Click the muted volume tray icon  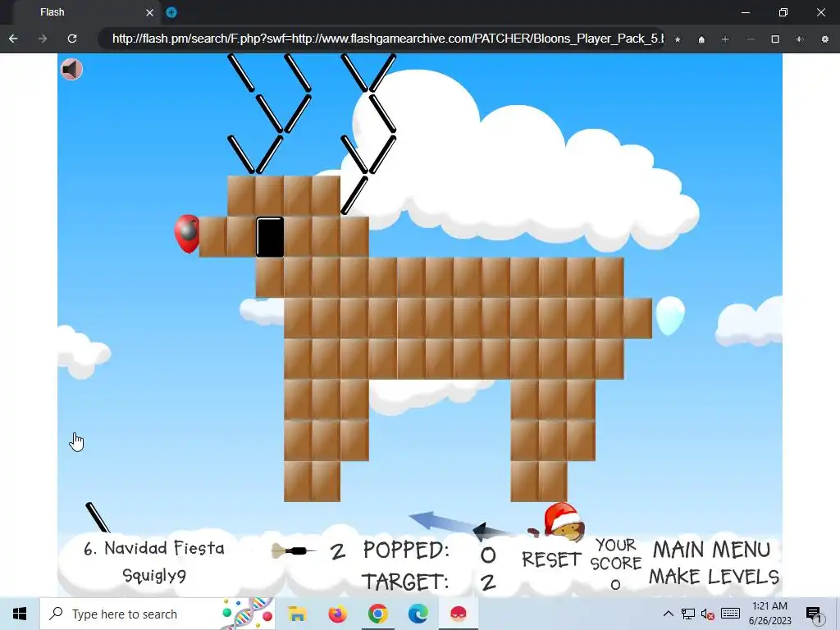click(x=708, y=614)
